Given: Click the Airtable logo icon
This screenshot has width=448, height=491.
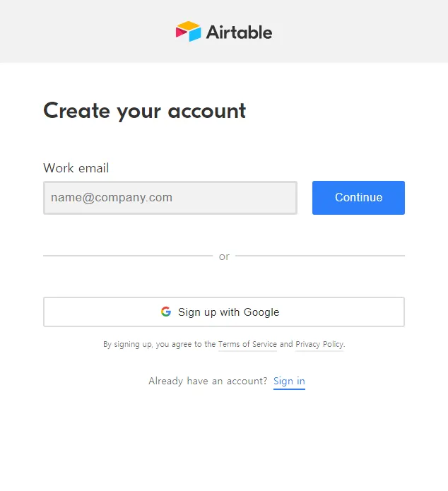Looking at the screenshot, I should click(189, 31).
